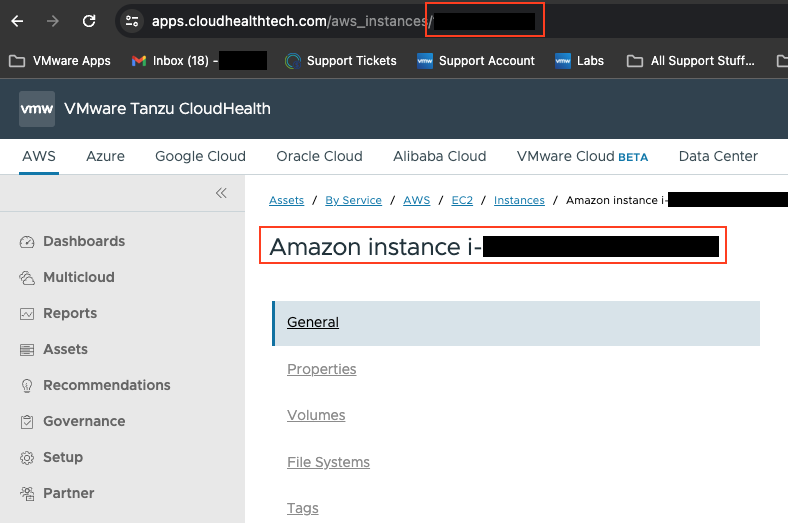The height and width of the screenshot is (523, 788).
Task: Click the Reports chart icon
Action: [26, 314]
